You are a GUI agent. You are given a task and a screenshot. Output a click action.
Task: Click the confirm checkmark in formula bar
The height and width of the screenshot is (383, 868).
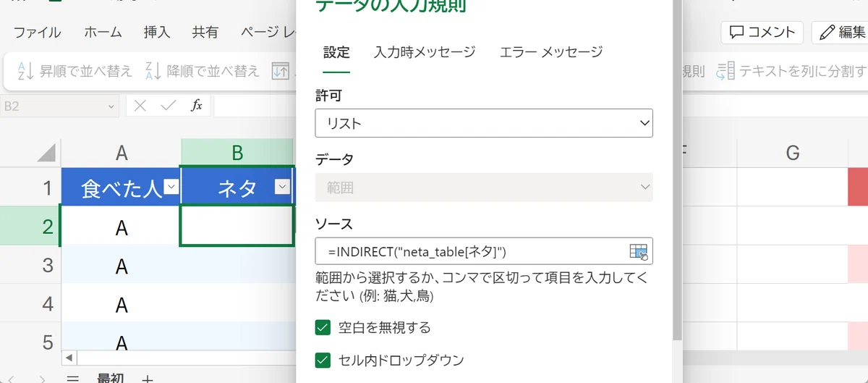169,106
